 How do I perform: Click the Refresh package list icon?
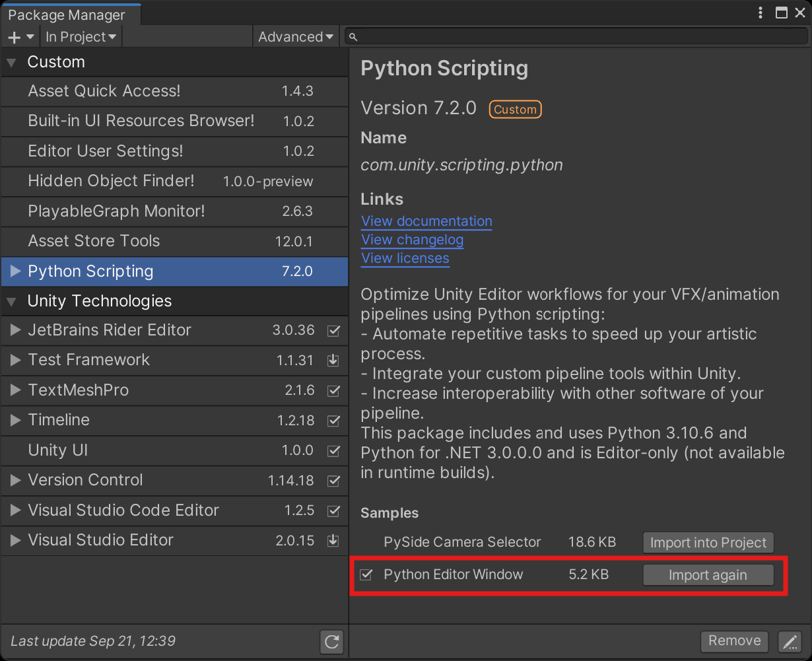(x=331, y=641)
